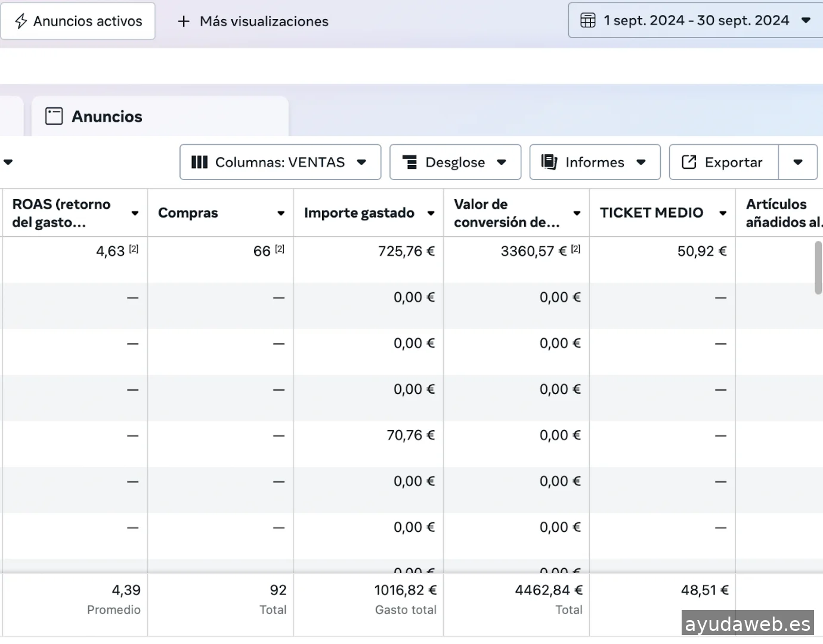Click the Anuncios tab window icon
Viewport: 823px width, 644px height.
point(54,116)
